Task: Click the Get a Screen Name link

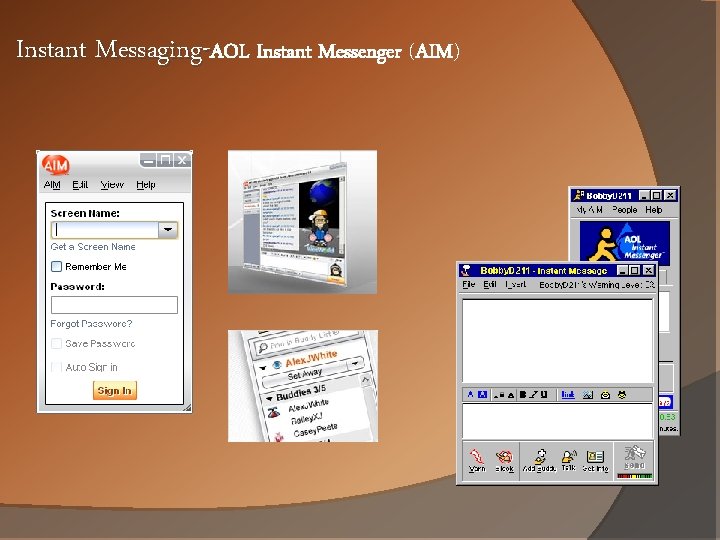Action: point(93,247)
